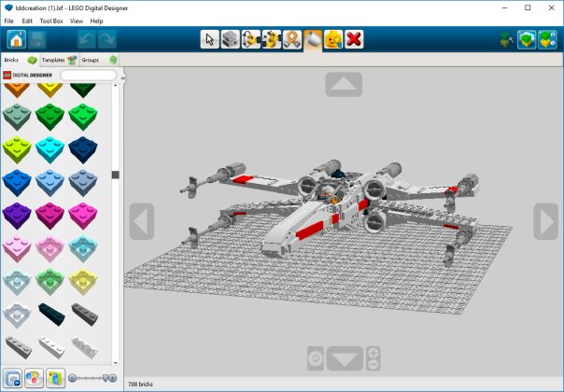Click the collapse dividers palette icon
This screenshot has height=392, width=564.
click(12, 378)
